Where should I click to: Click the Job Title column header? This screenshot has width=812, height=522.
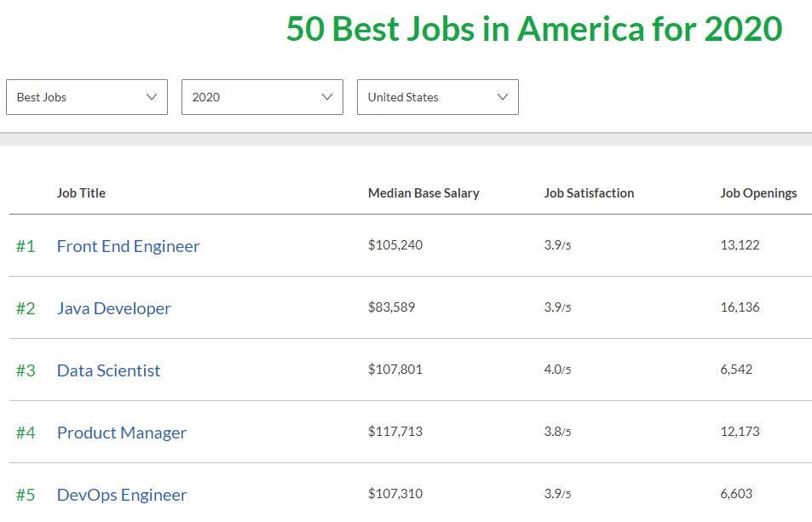click(x=81, y=193)
